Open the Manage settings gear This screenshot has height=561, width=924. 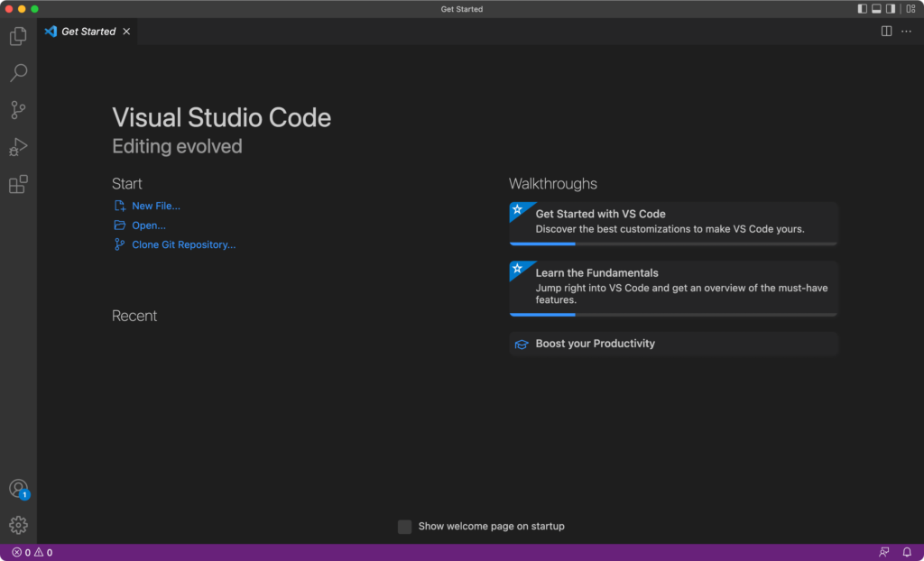pos(18,524)
